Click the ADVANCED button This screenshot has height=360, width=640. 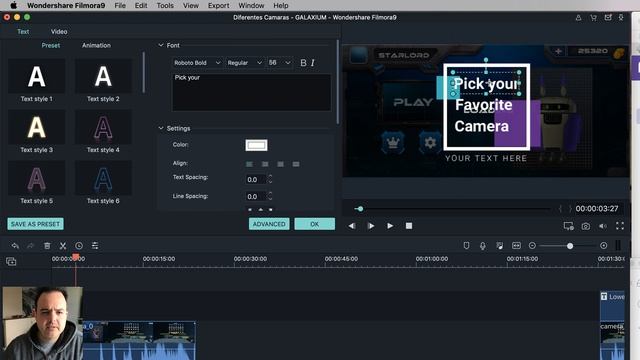[269, 224]
